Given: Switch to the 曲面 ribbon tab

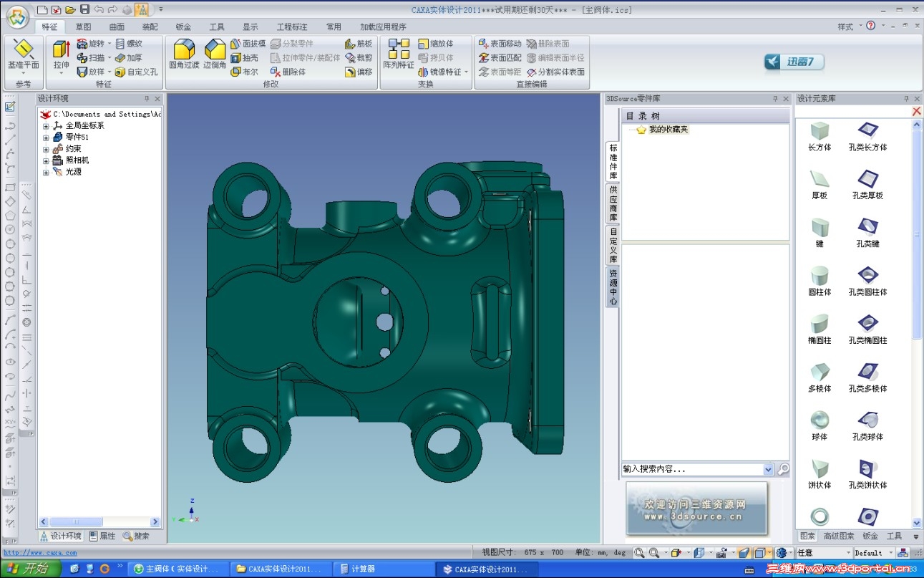Looking at the screenshot, I should tap(117, 27).
